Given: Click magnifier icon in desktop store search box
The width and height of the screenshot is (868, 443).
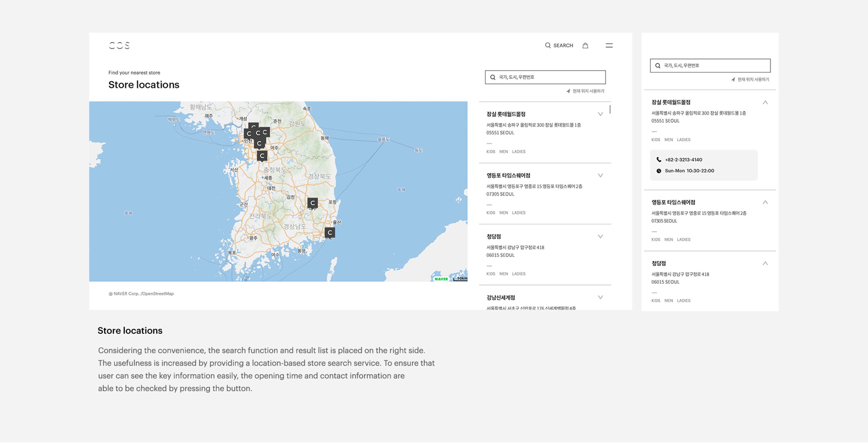Looking at the screenshot, I should (x=493, y=77).
